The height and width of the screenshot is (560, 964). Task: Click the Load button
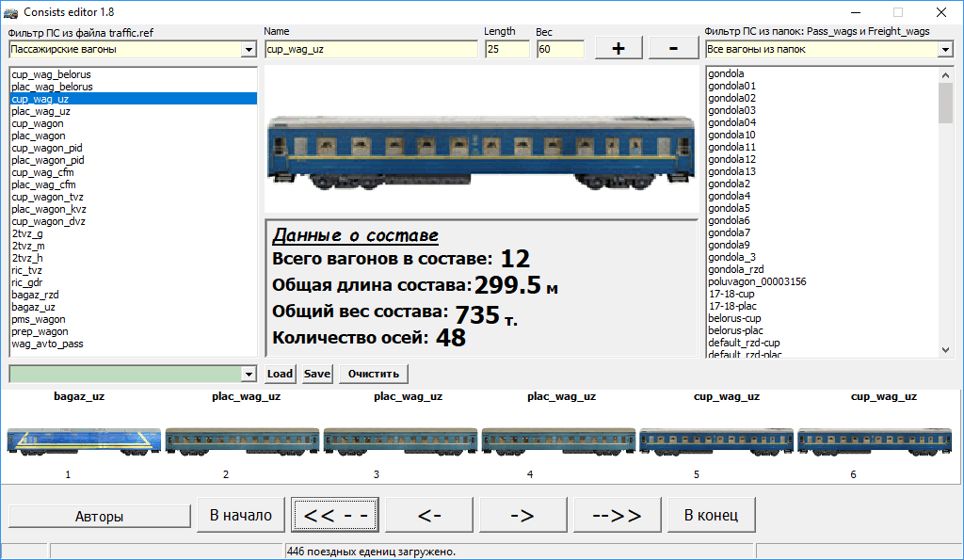pos(280,374)
